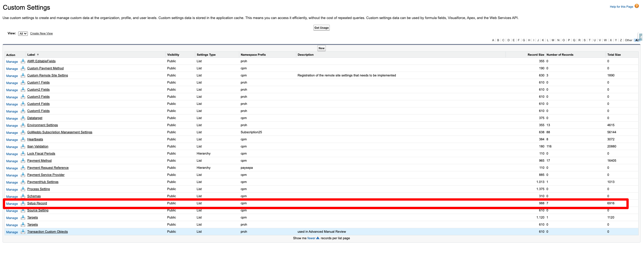The width and height of the screenshot is (644, 258).
Task: Open the Create New View link
Action: [41, 34]
